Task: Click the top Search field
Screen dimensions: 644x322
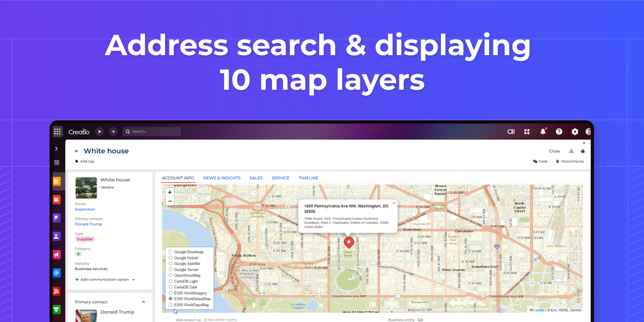Action: (x=152, y=132)
